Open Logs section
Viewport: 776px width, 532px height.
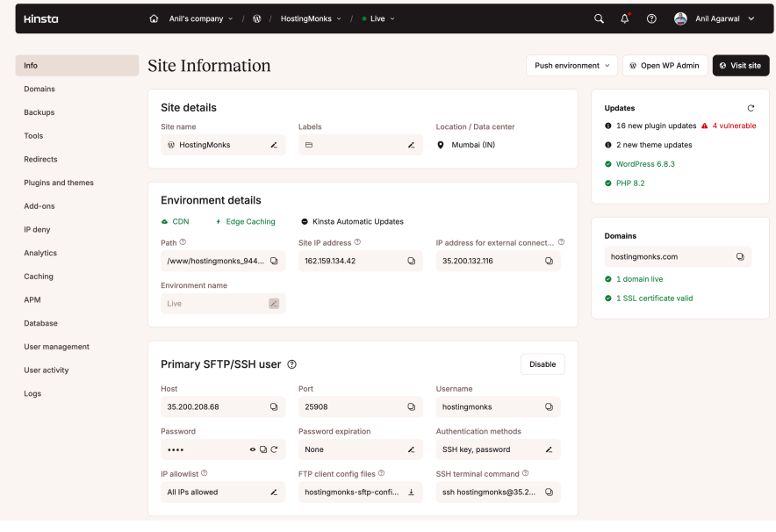click(32, 393)
